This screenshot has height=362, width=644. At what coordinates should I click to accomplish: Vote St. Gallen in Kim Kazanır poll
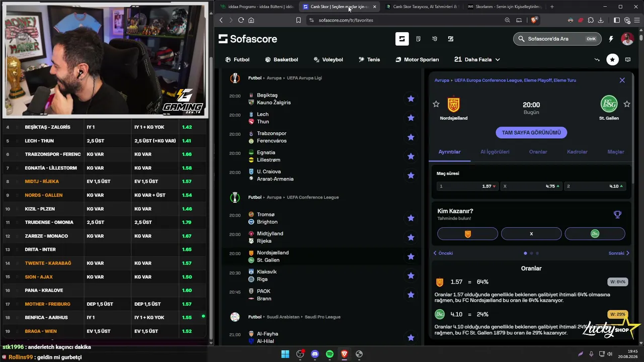click(x=595, y=234)
